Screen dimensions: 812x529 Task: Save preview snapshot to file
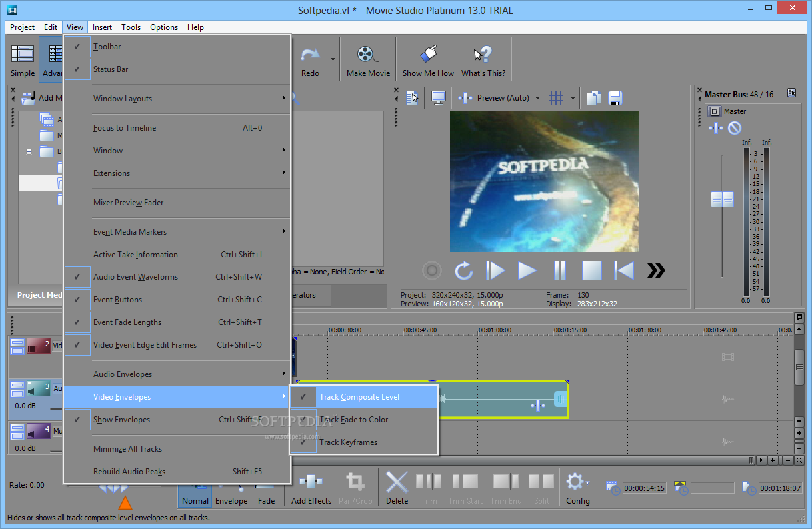pos(615,98)
